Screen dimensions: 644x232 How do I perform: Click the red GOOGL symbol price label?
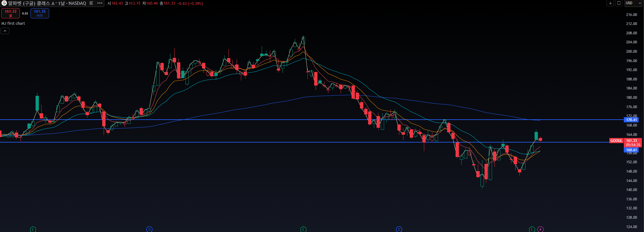(616, 141)
